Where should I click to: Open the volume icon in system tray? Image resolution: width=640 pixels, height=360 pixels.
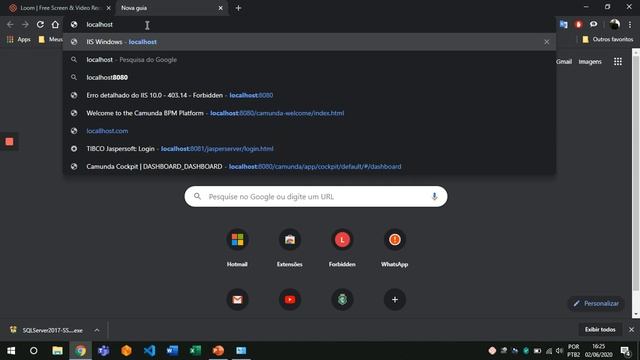(x=559, y=351)
